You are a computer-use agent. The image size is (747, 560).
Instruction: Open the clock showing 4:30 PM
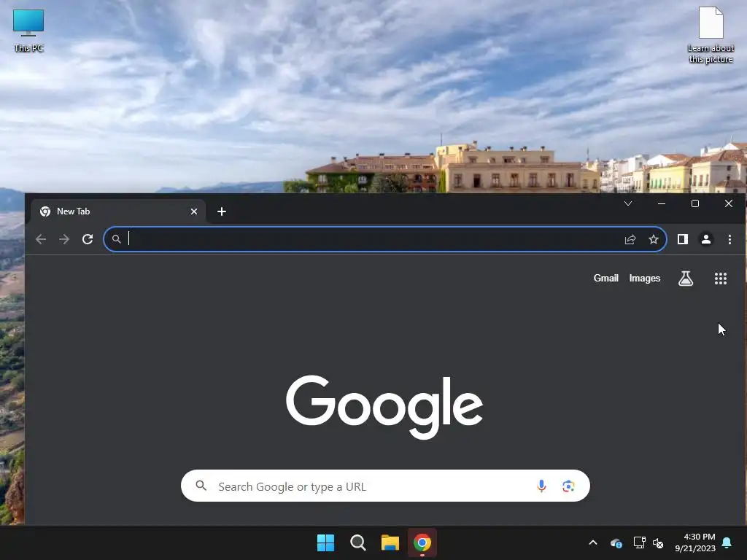click(695, 542)
